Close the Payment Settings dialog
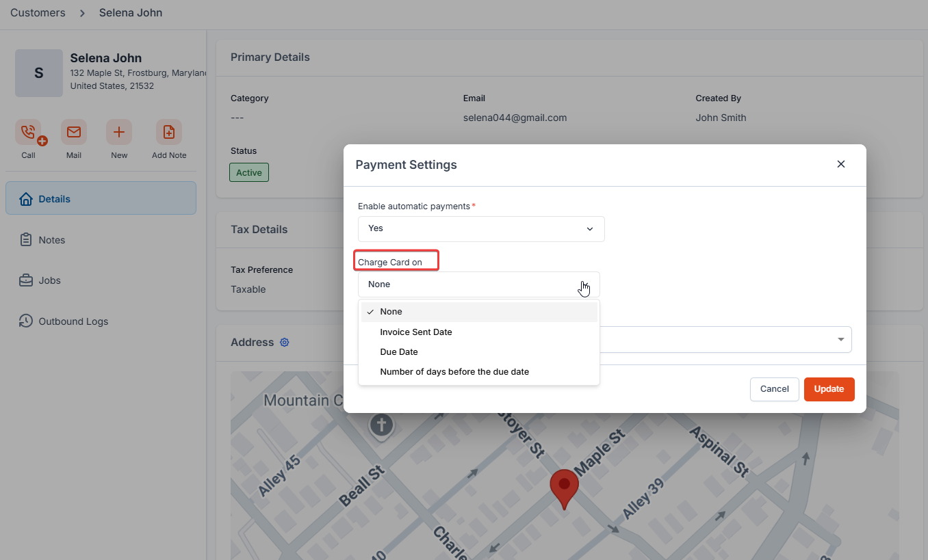 (841, 164)
